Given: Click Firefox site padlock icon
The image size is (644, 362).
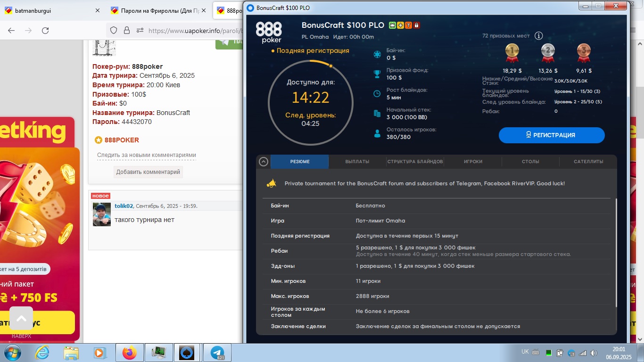Looking at the screenshot, I should coord(126,30).
